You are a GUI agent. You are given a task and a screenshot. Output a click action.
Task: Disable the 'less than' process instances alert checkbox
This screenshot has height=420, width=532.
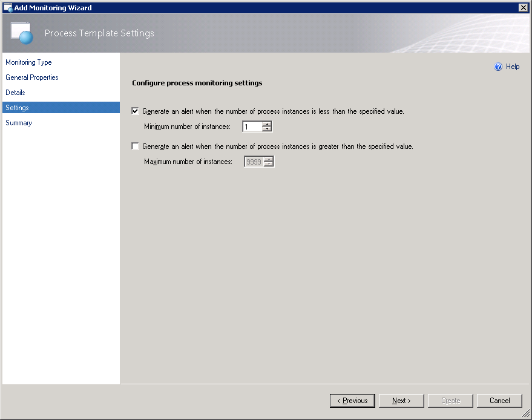point(135,111)
